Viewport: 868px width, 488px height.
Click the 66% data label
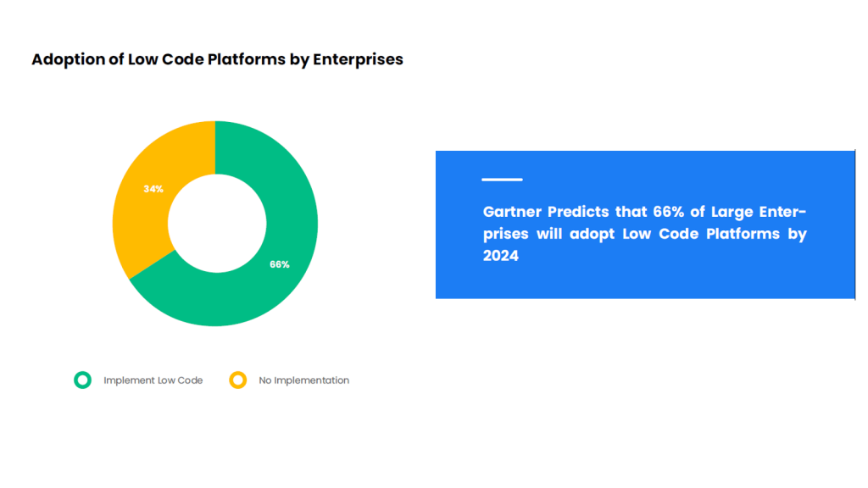click(280, 264)
